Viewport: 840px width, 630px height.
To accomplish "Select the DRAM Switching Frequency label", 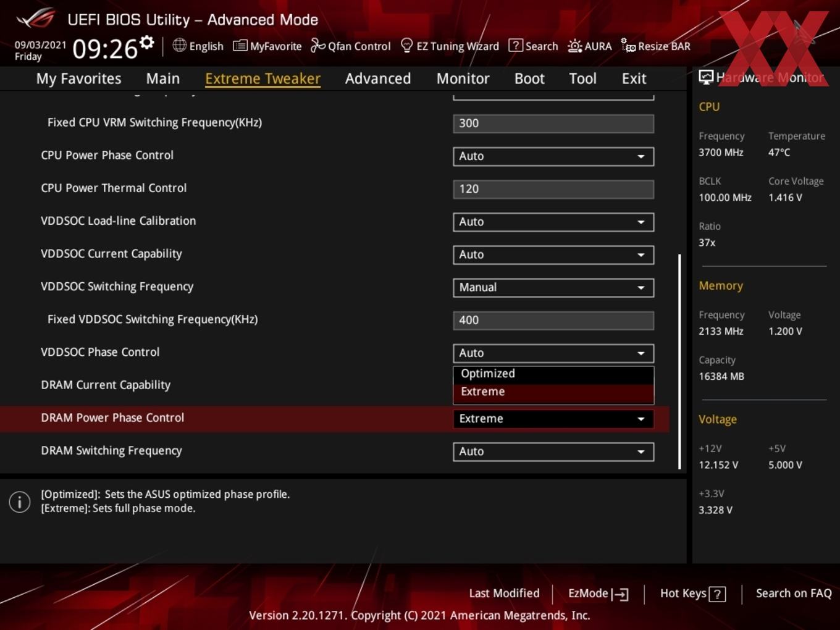I will tap(111, 451).
